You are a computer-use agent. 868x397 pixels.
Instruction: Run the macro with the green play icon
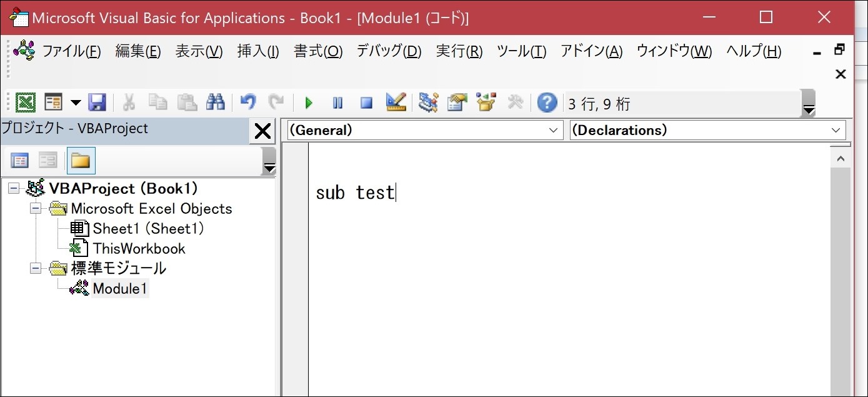[x=308, y=102]
